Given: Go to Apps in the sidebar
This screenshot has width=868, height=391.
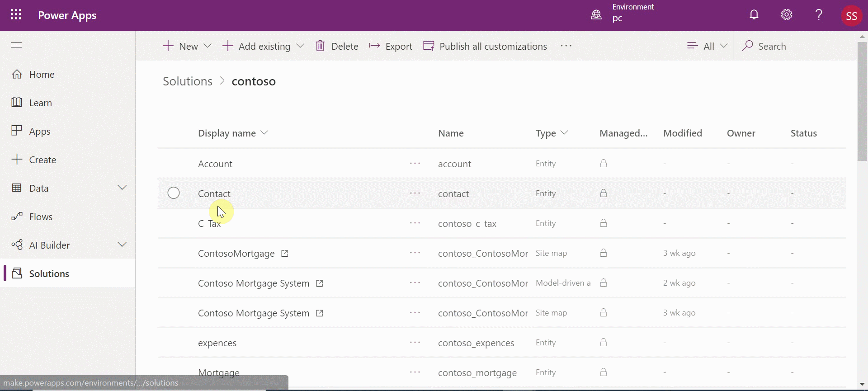Looking at the screenshot, I should pyautogui.click(x=68, y=131).
